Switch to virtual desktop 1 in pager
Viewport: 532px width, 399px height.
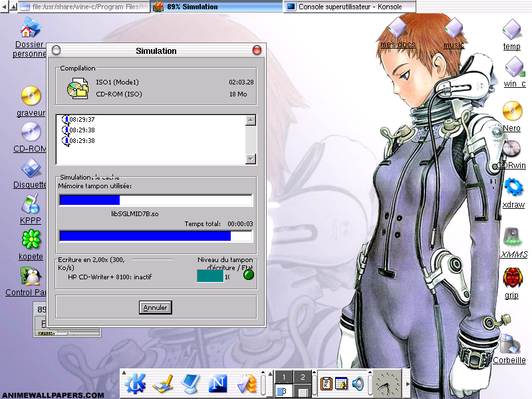point(284,377)
